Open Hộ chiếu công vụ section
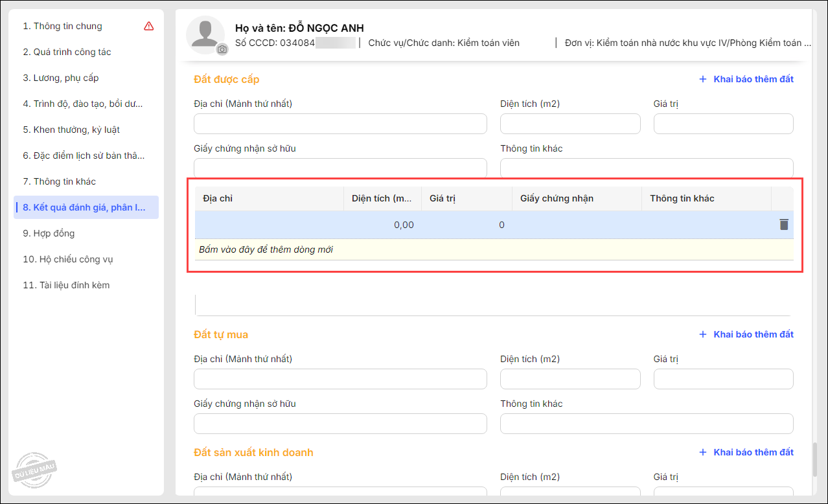Image resolution: width=828 pixels, height=504 pixels. coord(68,259)
